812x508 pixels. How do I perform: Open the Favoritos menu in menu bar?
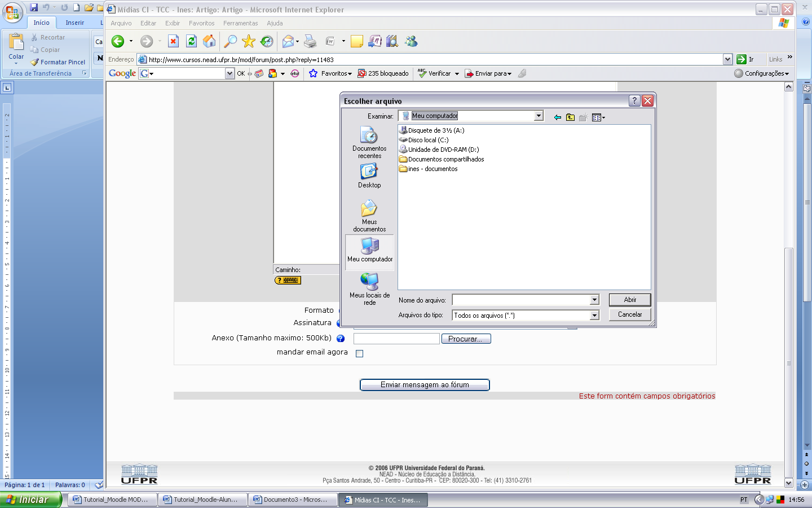coord(202,23)
